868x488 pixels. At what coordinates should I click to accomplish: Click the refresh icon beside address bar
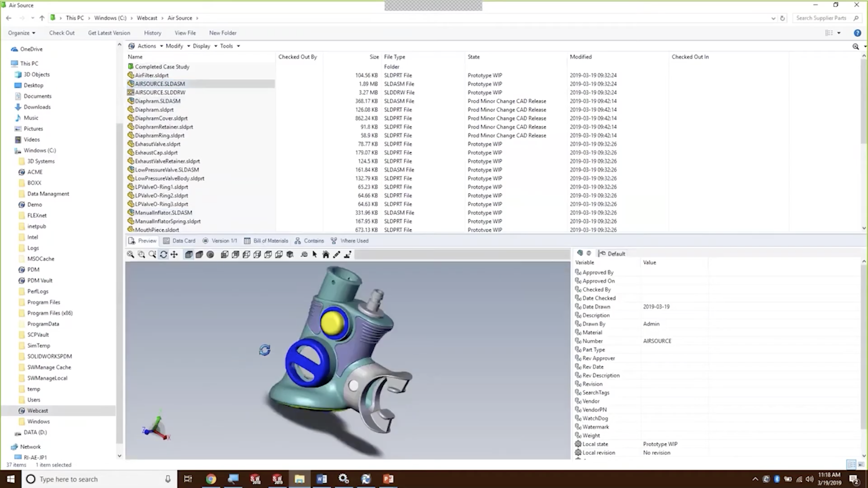point(783,18)
